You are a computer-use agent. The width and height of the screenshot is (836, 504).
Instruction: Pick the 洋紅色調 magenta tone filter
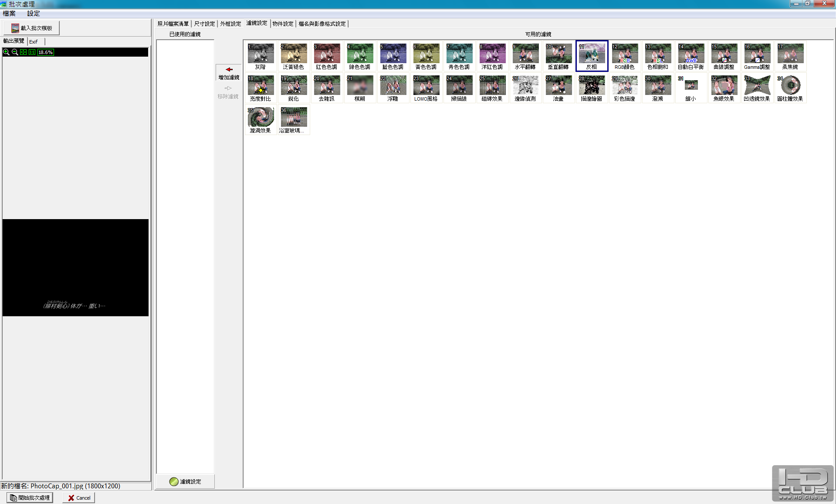click(x=492, y=57)
